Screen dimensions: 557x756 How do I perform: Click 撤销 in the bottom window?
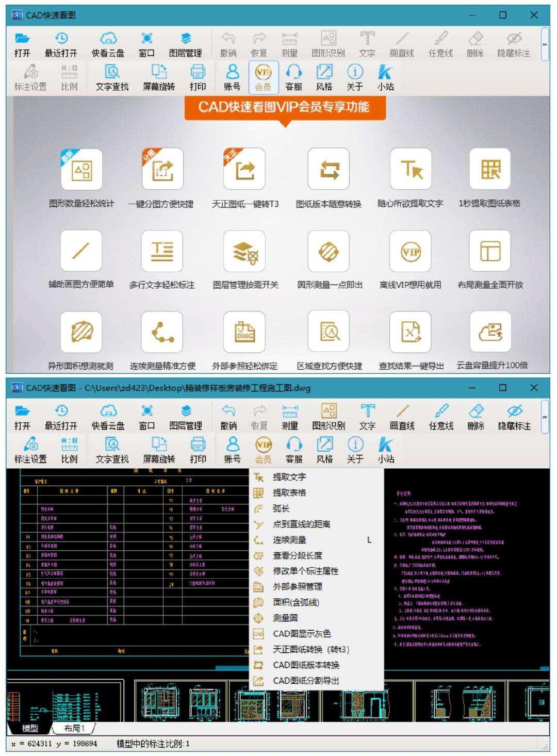pos(228,417)
